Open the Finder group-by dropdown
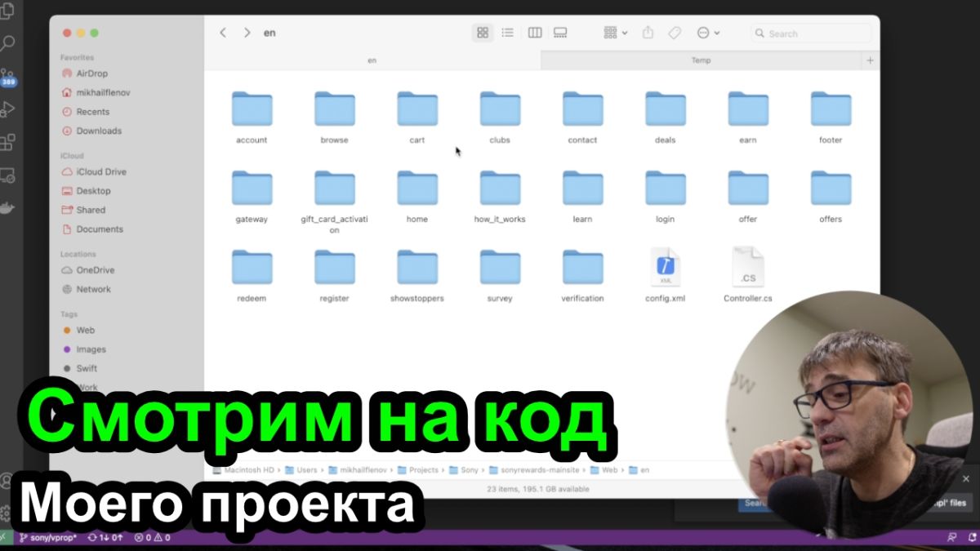980x551 pixels. click(x=615, y=33)
